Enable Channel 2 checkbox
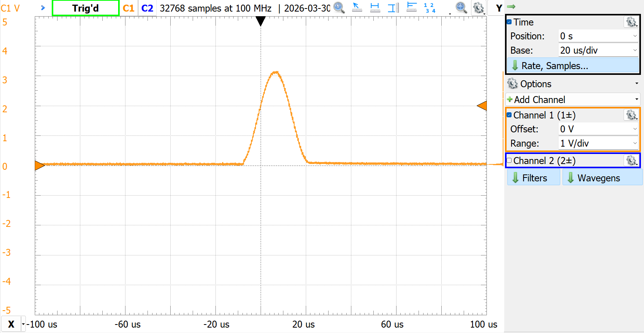 509,161
